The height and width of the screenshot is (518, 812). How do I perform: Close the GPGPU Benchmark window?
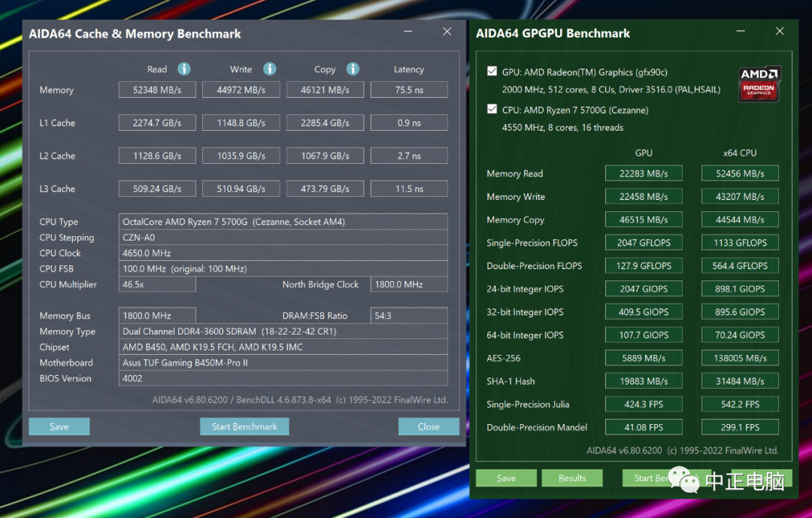click(780, 32)
